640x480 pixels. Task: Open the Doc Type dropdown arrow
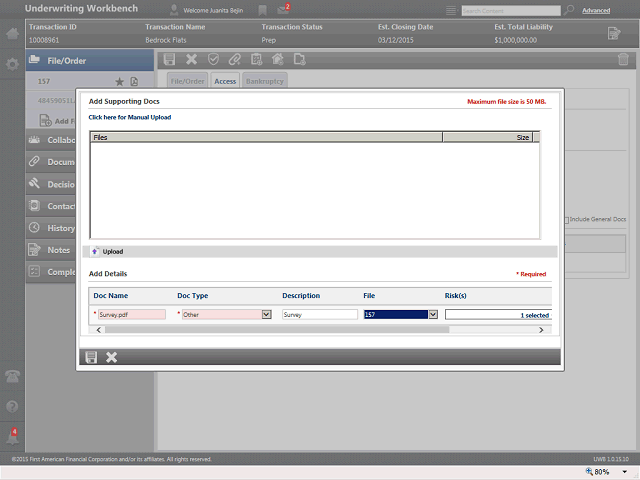267,314
